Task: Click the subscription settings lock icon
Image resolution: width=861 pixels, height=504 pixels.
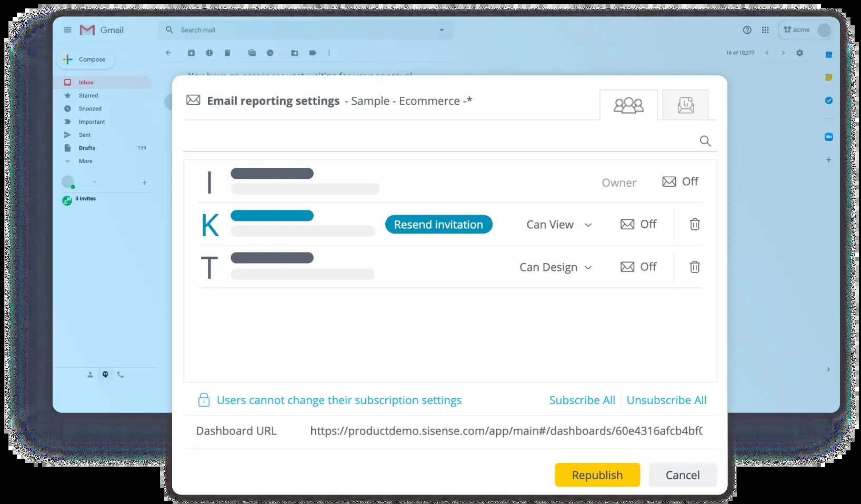Action: tap(204, 400)
